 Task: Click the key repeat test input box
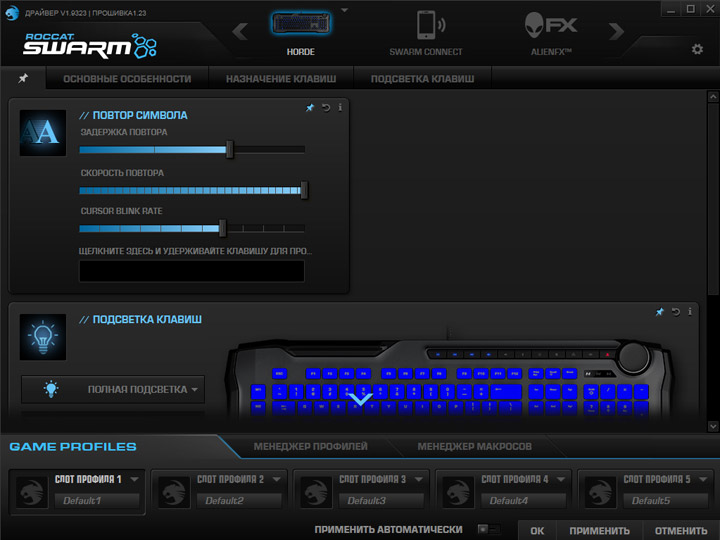click(192, 271)
